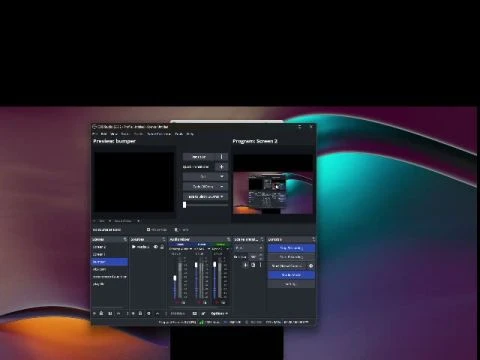Open the Scene Collection menu
The width and height of the screenshot is (480, 360).
[x=159, y=134]
